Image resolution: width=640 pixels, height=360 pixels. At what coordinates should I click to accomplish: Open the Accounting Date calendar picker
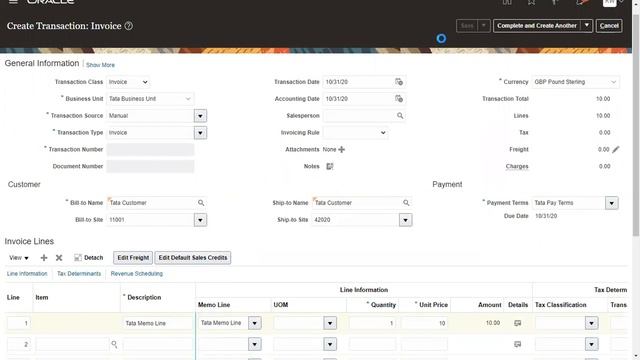pos(399,99)
